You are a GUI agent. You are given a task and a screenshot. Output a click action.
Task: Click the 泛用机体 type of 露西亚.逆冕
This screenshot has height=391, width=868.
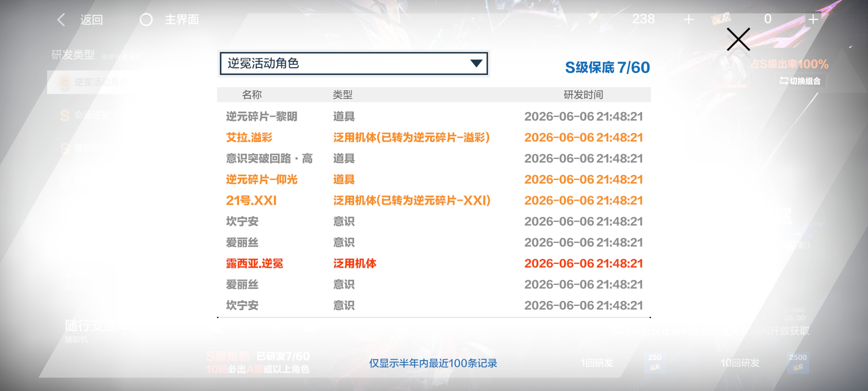[x=354, y=263]
